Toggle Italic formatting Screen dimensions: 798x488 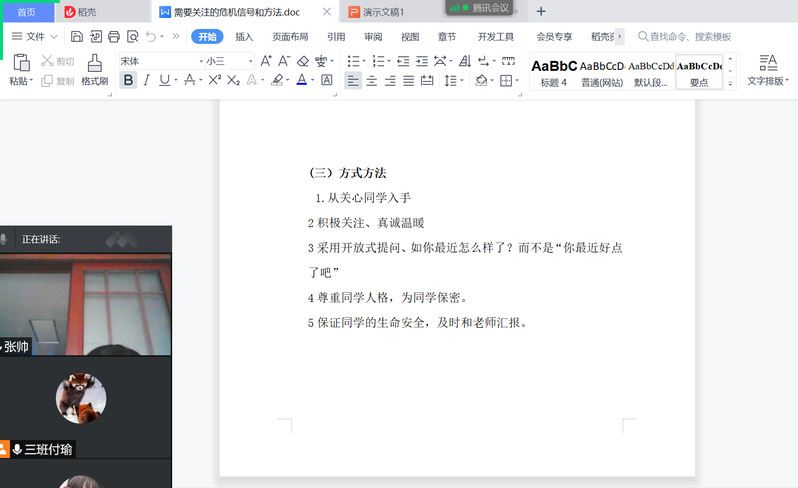point(146,80)
